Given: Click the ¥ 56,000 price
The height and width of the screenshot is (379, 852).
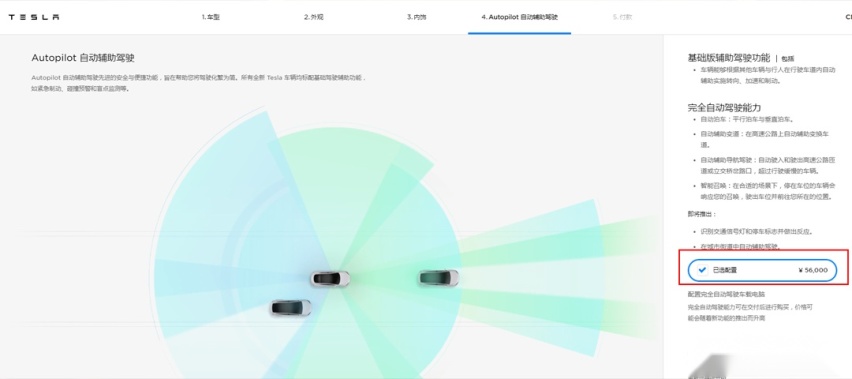Looking at the screenshot, I should click(x=813, y=270).
